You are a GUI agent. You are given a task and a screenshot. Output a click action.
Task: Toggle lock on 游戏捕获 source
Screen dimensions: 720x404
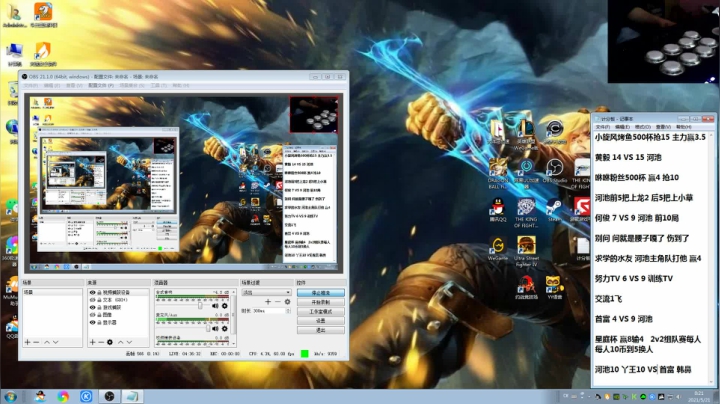(x=99, y=307)
